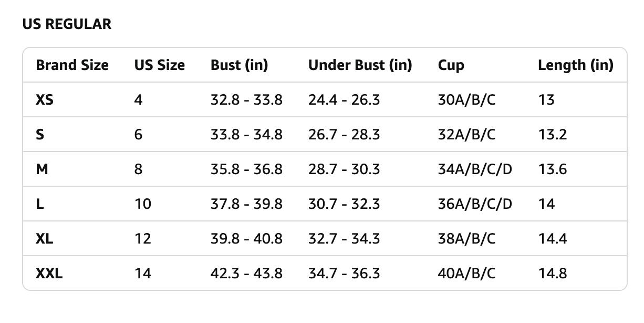Select the 42.3 - 43.8 bust range

(x=246, y=273)
